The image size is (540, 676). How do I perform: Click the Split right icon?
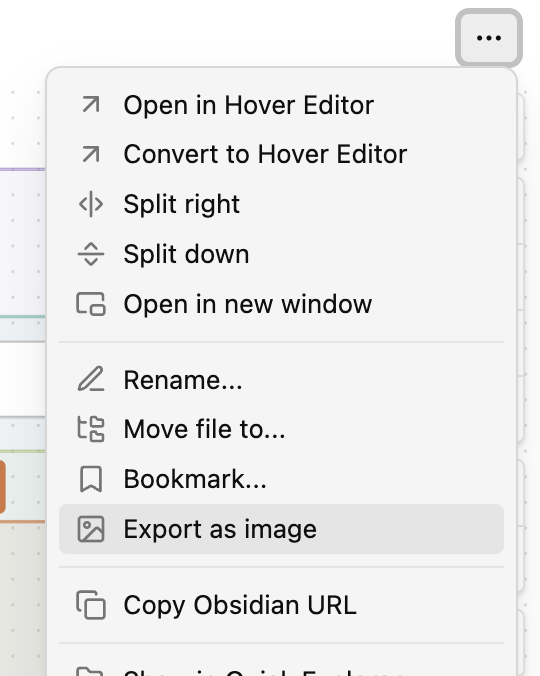[91, 204]
